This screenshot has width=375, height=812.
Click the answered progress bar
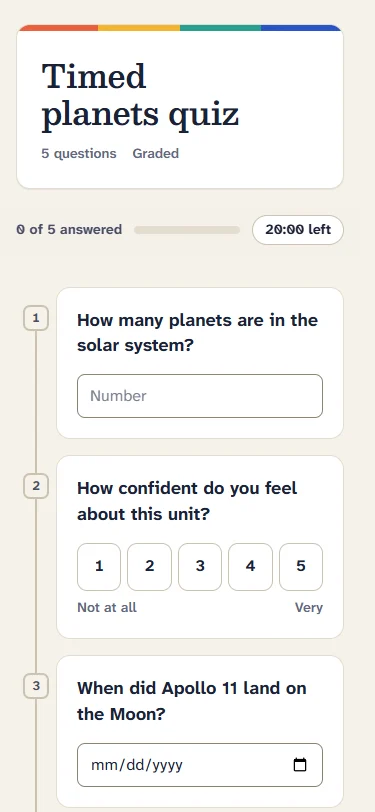(187, 230)
